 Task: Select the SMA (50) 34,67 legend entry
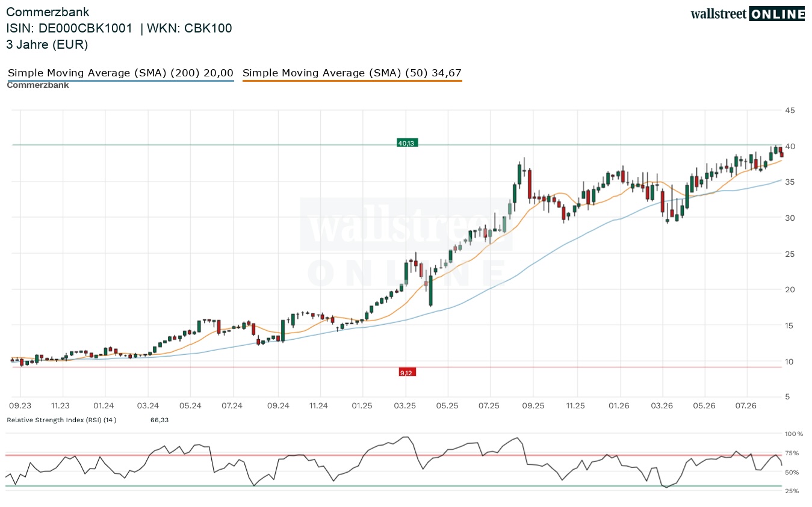click(x=352, y=73)
